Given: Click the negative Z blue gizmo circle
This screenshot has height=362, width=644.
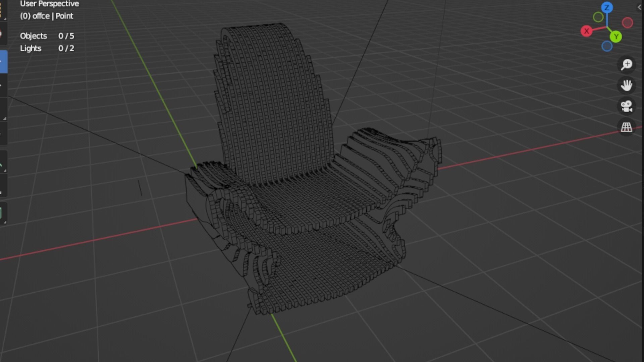Looking at the screenshot, I should click(x=607, y=46).
